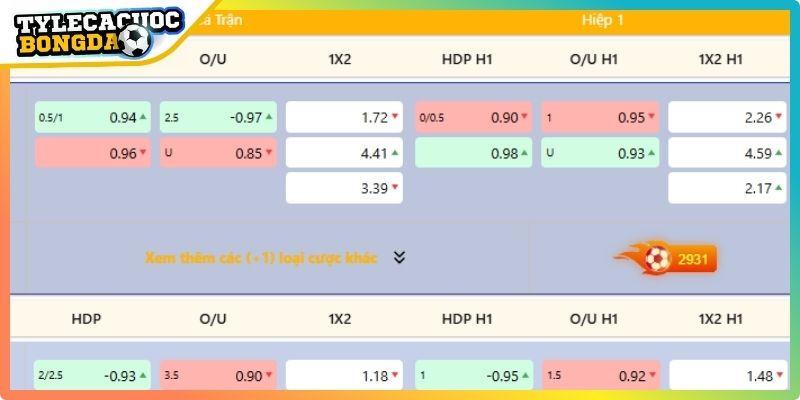Choose the 1X2 draw odds 3.39
This screenshot has width=800, height=400.
pos(344,188)
